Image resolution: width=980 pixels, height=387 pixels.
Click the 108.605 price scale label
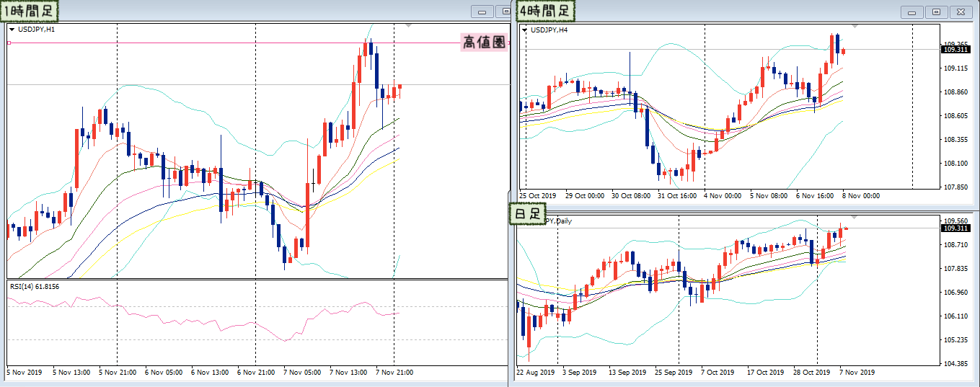coord(955,116)
